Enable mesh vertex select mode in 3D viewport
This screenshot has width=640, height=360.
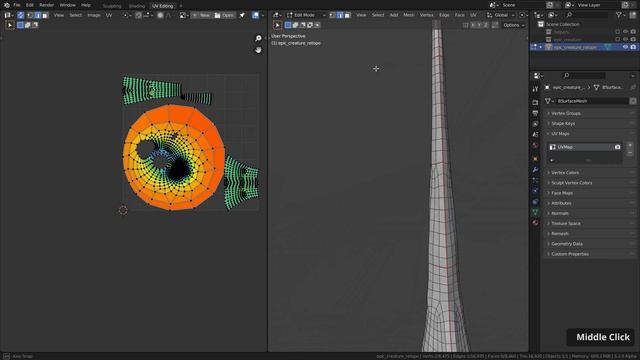coord(332,15)
